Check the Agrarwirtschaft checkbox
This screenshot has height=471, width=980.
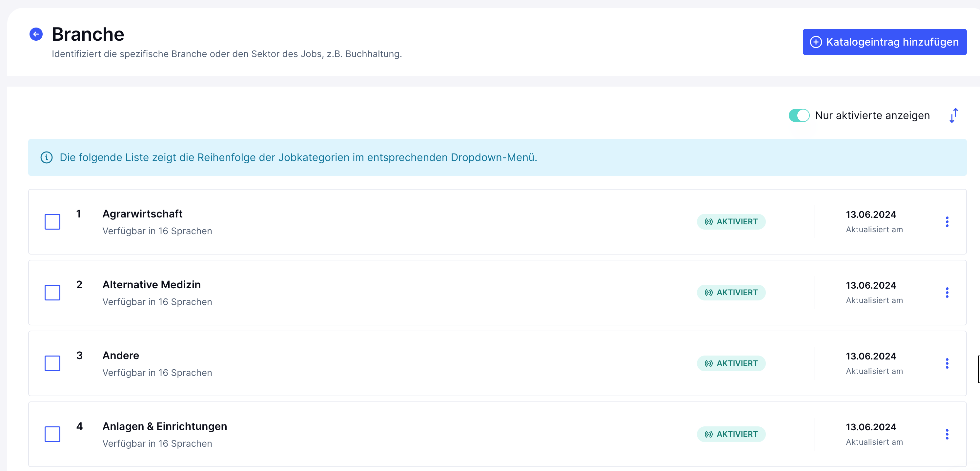coord(52,222)
